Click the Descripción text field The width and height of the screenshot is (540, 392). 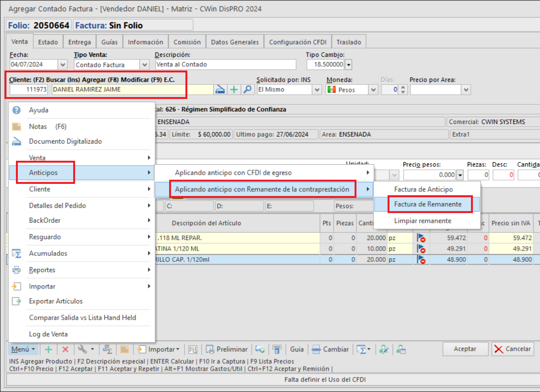point(226,65)
